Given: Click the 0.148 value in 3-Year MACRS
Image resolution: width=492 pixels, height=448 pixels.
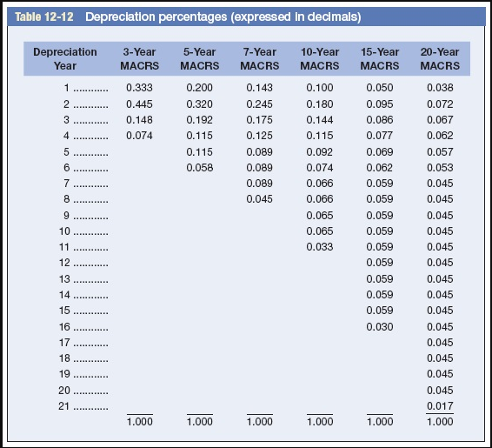Looking at the screenshot, I should 139,120.
